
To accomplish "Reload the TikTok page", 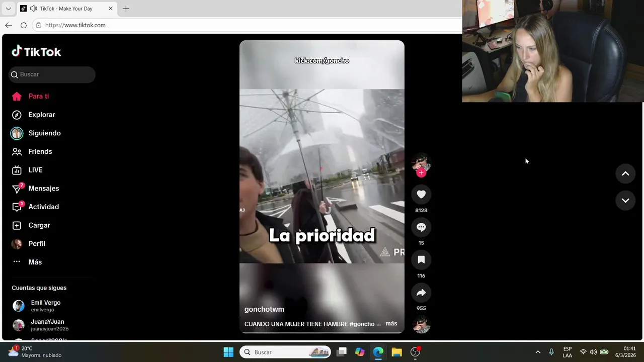I will pos(24,25).
